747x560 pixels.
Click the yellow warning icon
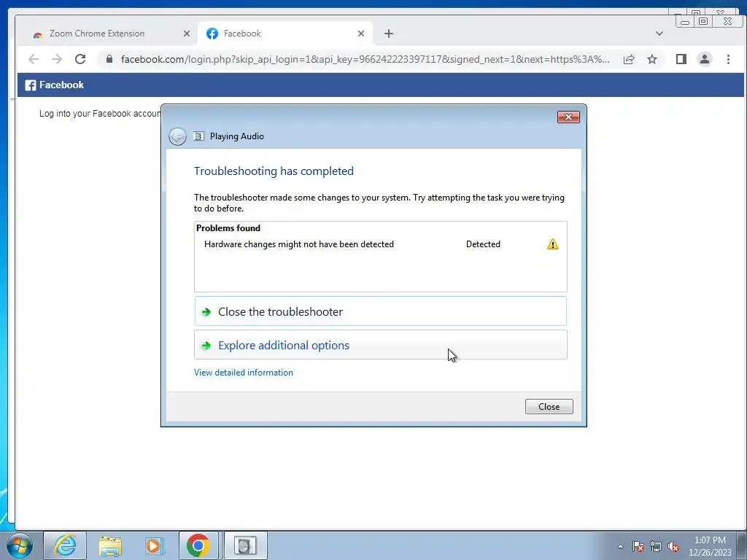pyautogui.click(x=553, y=244)
